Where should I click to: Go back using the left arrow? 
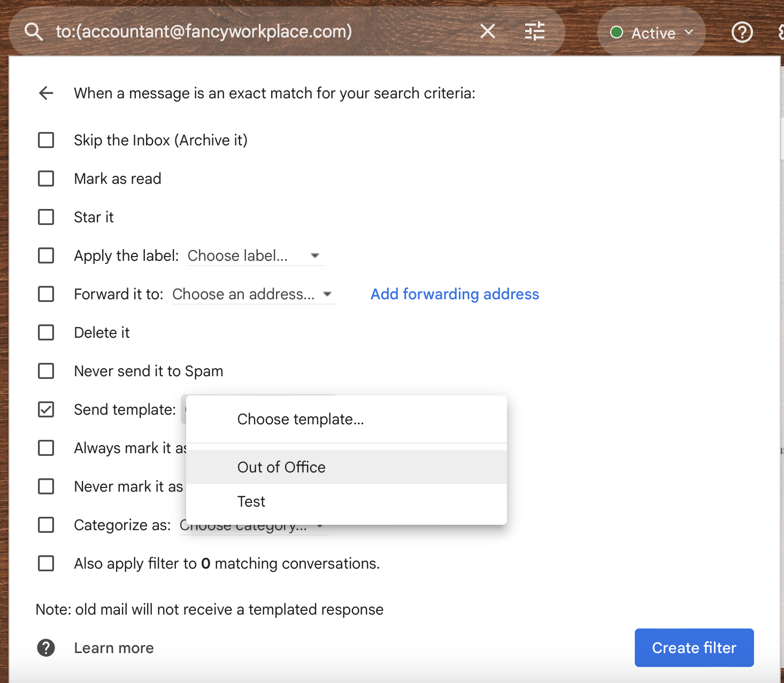pyautogui.click(x=47, y=93)
